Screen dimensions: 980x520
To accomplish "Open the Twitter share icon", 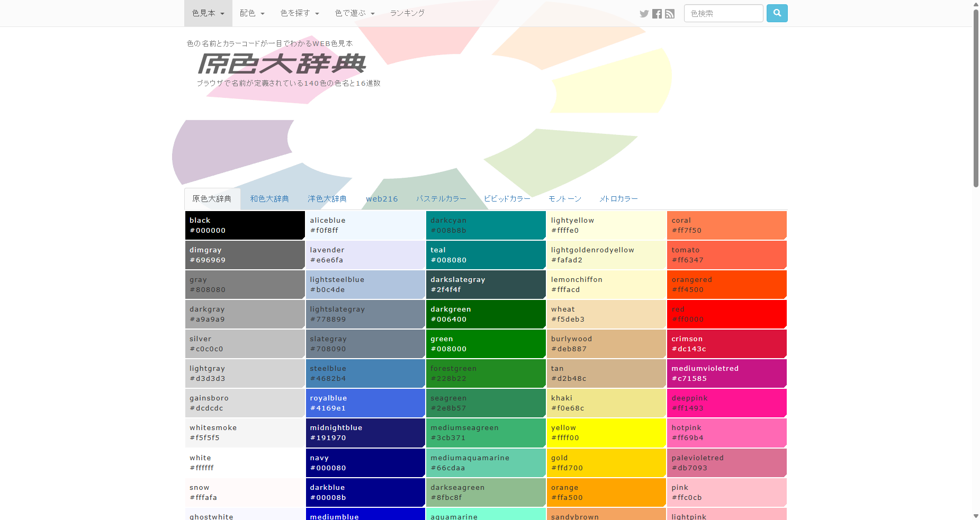I will [x=644, y=14].
